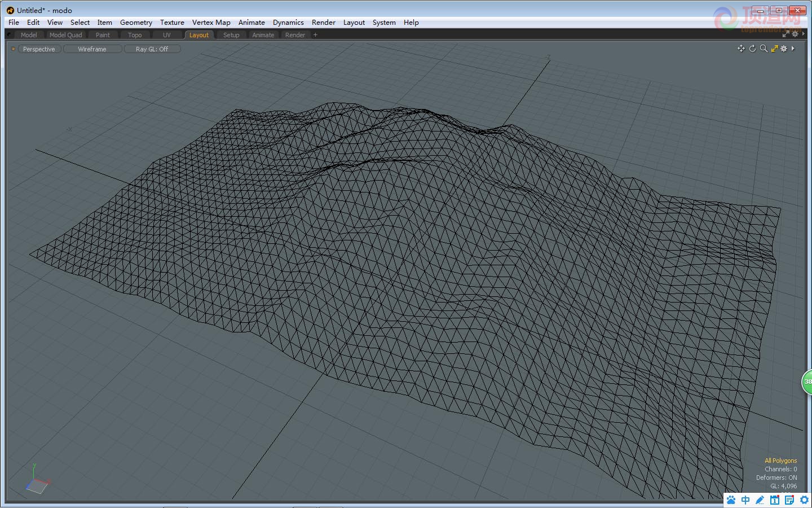This screenshot has width=812, height=508.
Task: Click the collapse handle left of Model tab
Action: coord(10,35)
